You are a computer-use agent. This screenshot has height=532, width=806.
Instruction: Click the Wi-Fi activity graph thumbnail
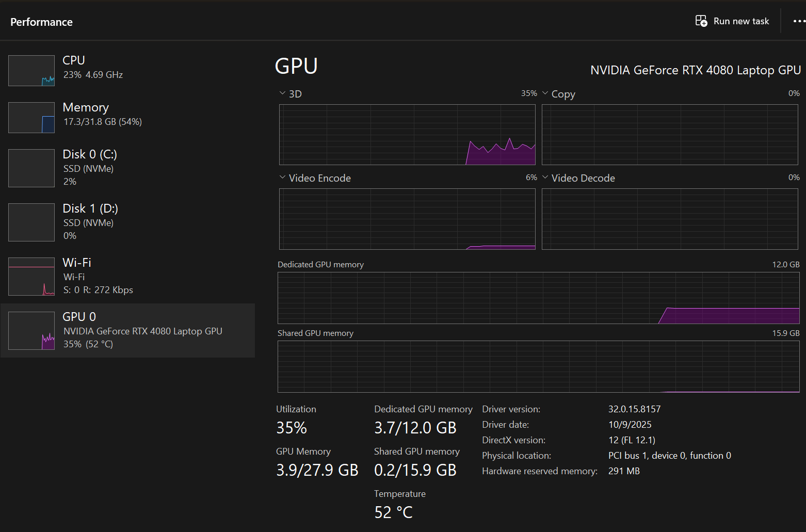point(31,277)
